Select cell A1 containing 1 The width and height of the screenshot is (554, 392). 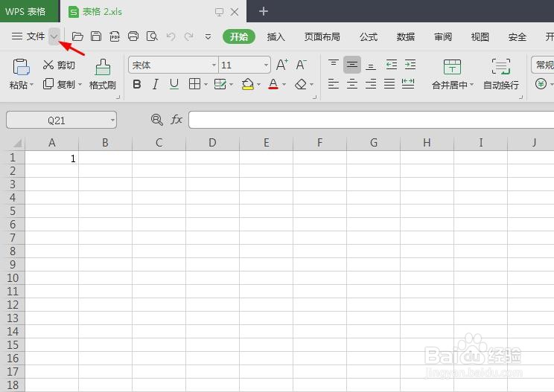(51, 158)
